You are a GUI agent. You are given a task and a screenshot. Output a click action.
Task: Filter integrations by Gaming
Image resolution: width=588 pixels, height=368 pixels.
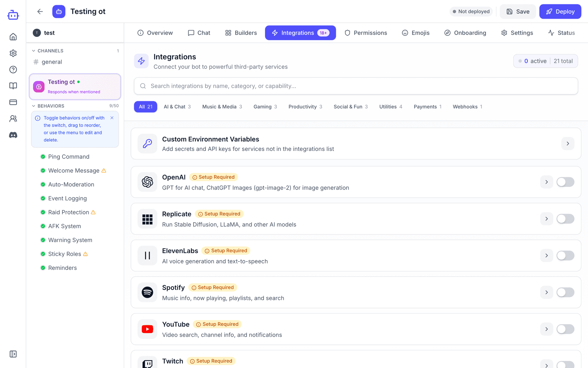coord(265,107)
